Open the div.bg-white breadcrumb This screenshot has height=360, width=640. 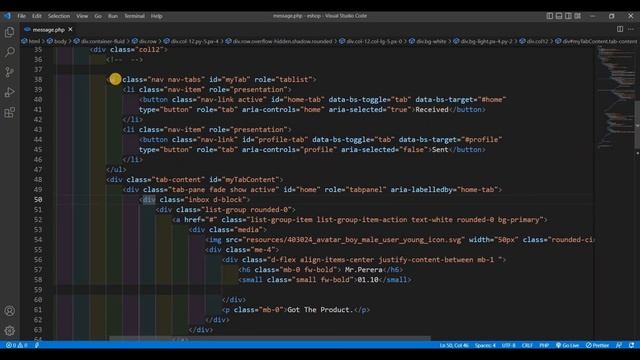click(427, 41)
